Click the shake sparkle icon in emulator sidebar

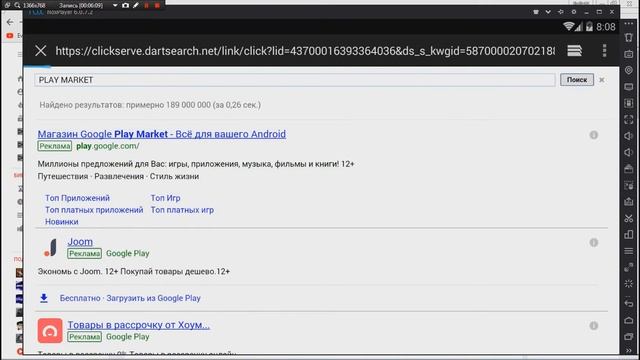629,284
